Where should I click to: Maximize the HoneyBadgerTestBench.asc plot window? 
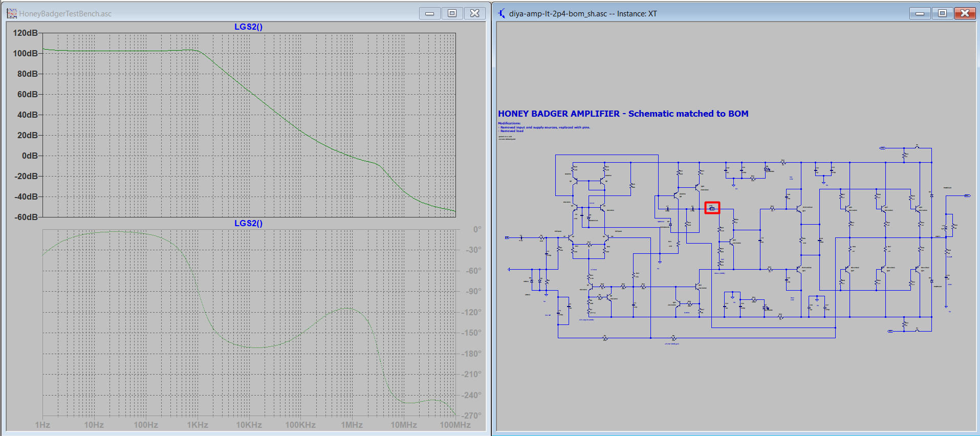click(x=452, y=13)
